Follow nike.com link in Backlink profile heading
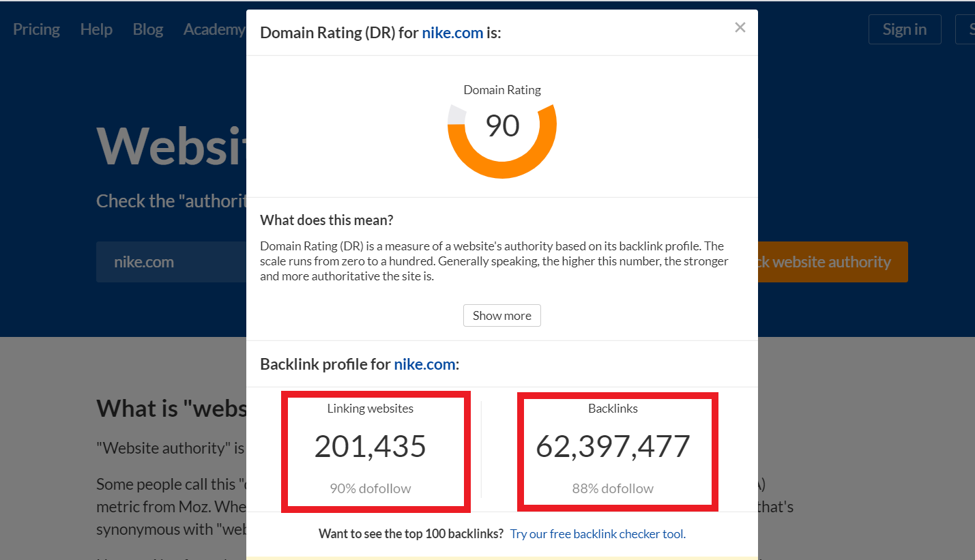The height and width of the screenshot is (560, 975). point(424,364)
